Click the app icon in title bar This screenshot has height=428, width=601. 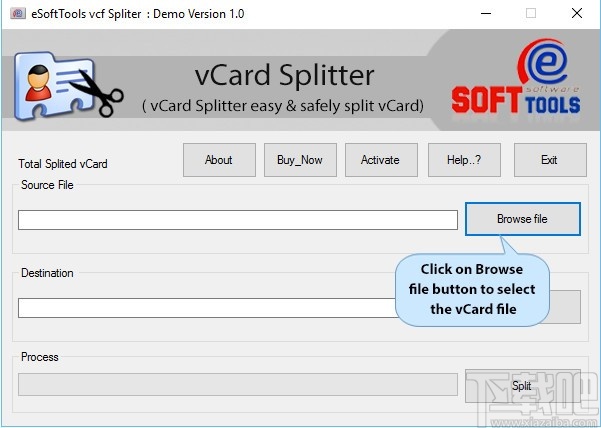tap(18, 14)
